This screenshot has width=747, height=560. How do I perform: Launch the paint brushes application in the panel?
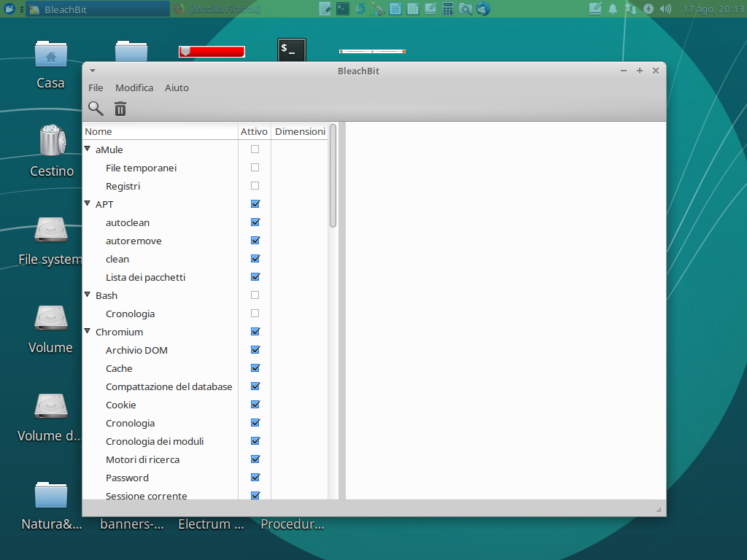(x=378, y=9)
